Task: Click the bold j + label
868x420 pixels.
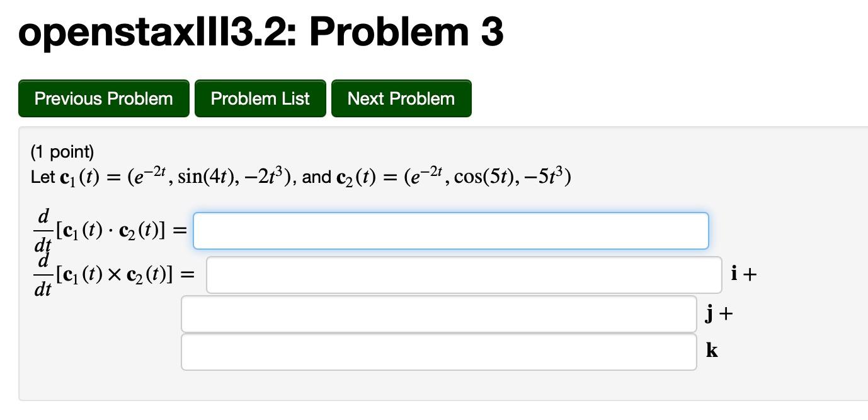Action: click(x=718, y=313)
